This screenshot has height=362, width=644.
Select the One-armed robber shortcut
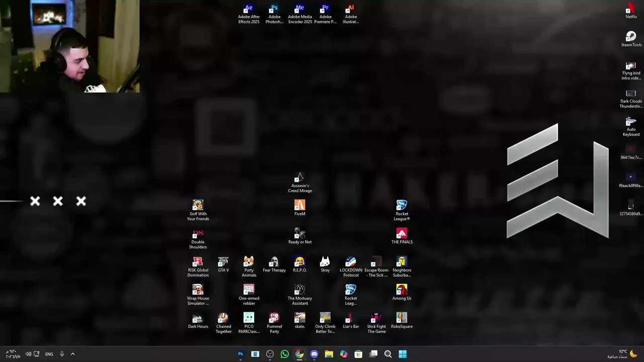(x=249, y=296)
